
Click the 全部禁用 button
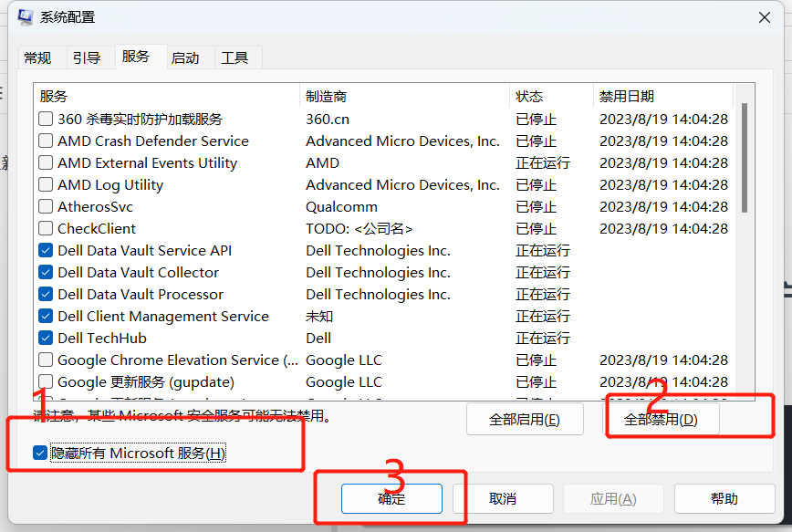click(x=662, y=420)
